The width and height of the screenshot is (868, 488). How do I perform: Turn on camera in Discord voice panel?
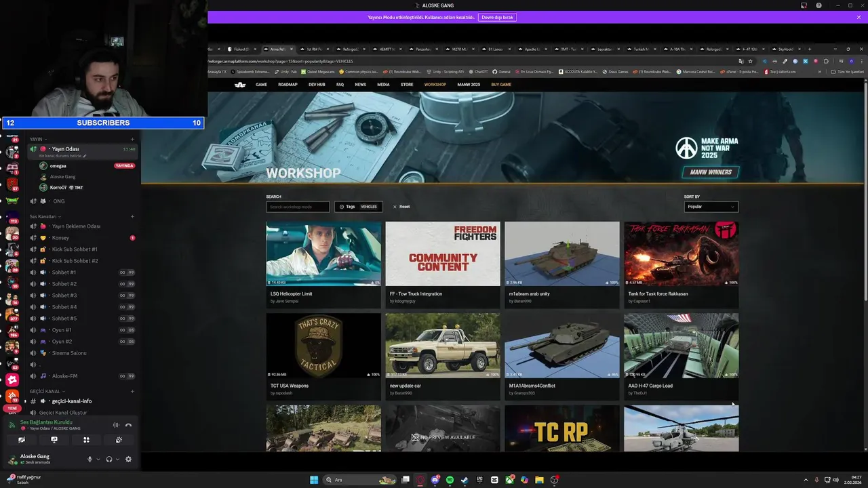(22, 440)
